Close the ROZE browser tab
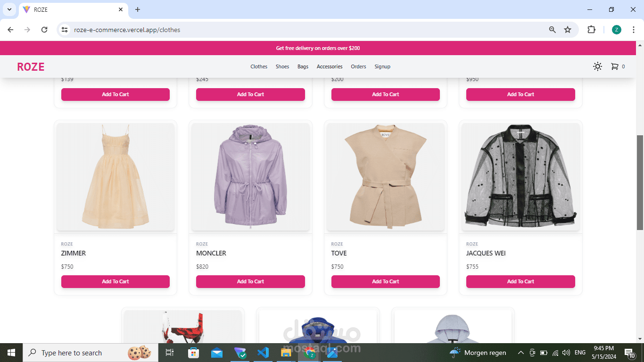The height and width of the screenshot is (362, 644). pyautogui.click(x=121, y=9)
